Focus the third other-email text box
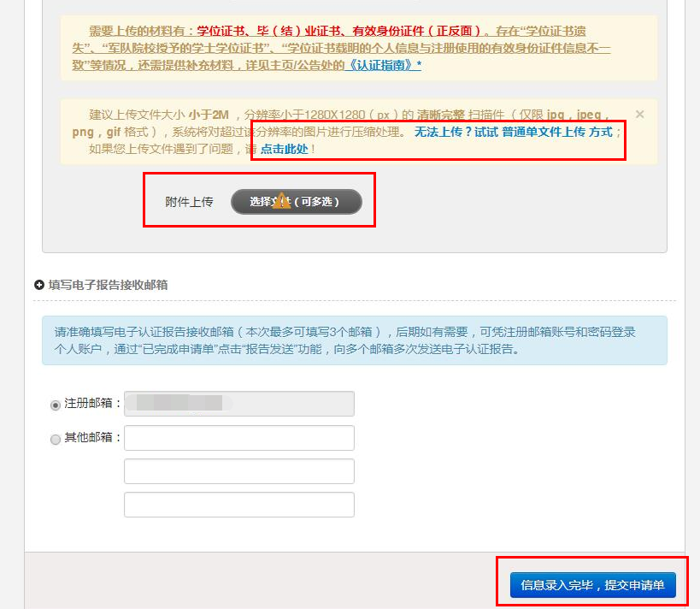This screenshot has width=700, height=609. (x=239, y=505)
